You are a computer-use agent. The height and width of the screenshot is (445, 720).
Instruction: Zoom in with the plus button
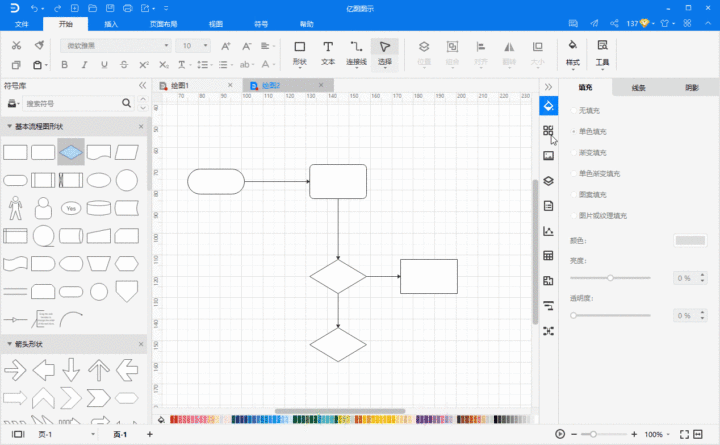tap(634, 434)
